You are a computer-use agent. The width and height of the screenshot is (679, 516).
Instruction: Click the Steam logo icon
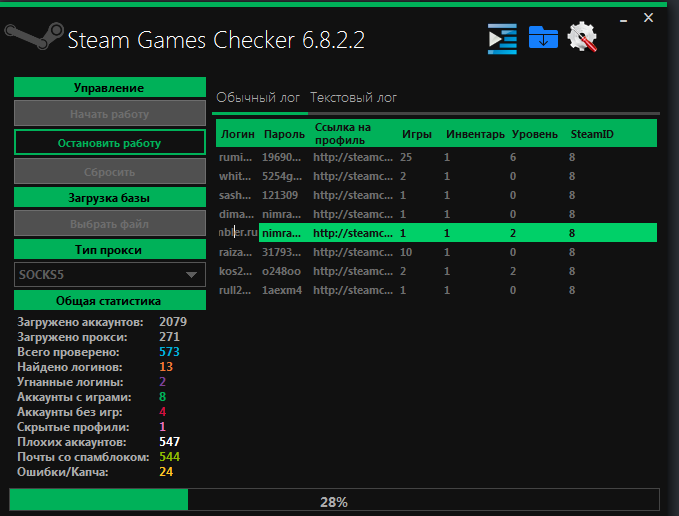point(34,35)
